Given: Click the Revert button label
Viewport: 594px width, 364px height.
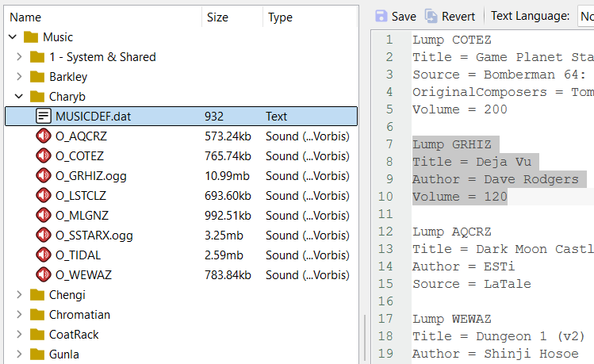Looking at the screenshot, I should (x=458, y=17).
